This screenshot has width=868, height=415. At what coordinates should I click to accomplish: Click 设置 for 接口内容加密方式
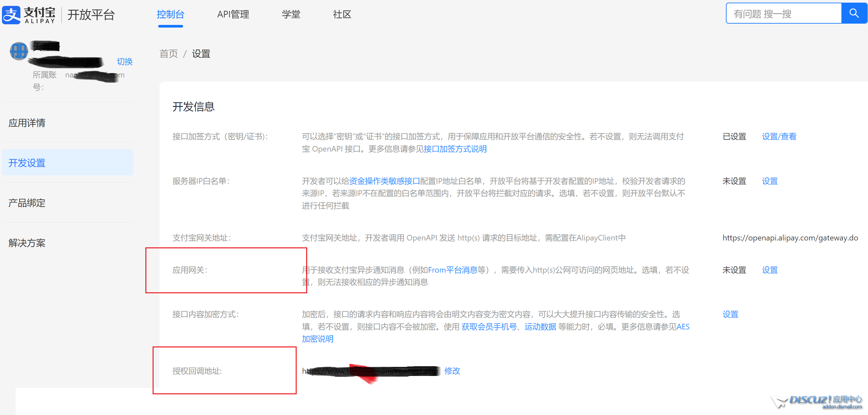730,315
